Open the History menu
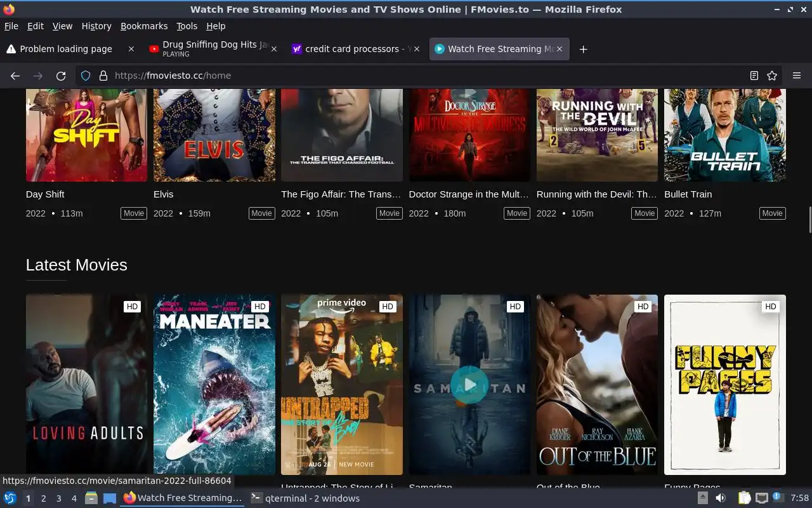Viewport: 812px width, 508px height. (x=96, y=26)
